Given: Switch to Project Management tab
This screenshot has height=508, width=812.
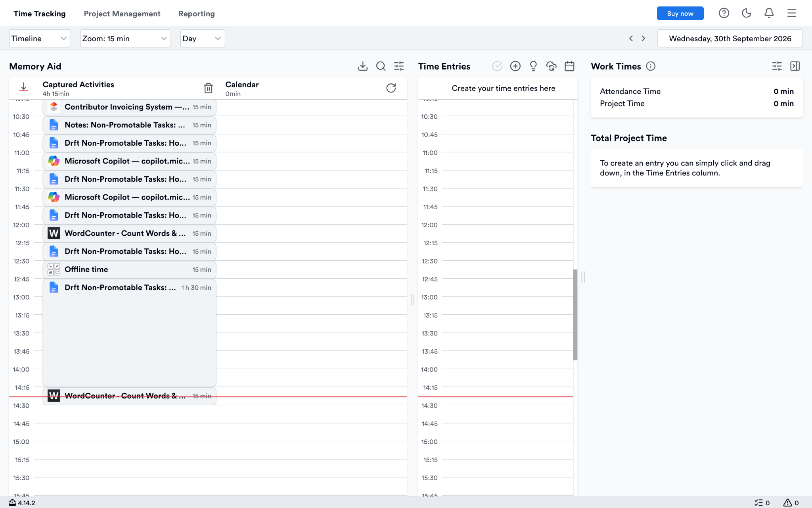Looking at the screenshot, I should pyautogui.click(x=122, y=13).
